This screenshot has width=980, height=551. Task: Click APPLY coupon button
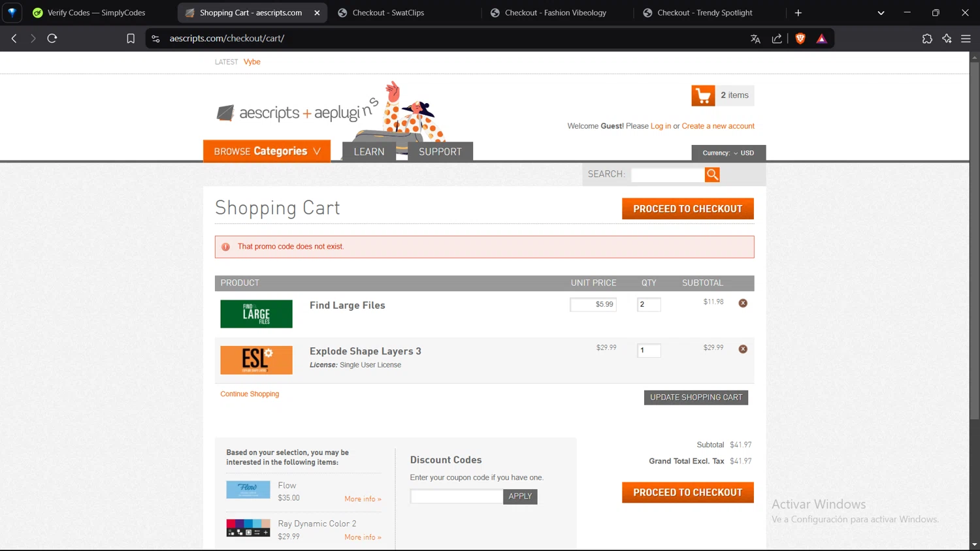click(x=520, y=496)
